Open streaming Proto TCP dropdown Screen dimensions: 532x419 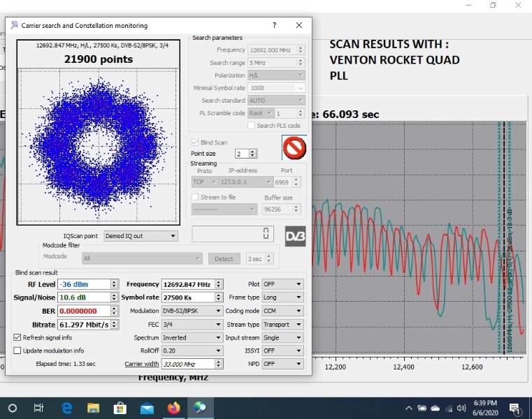pos(205,182)
